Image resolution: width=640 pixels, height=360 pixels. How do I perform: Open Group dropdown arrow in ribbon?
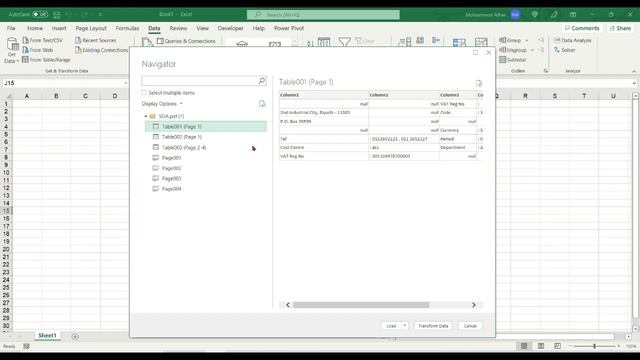click(x=527, y=40)
